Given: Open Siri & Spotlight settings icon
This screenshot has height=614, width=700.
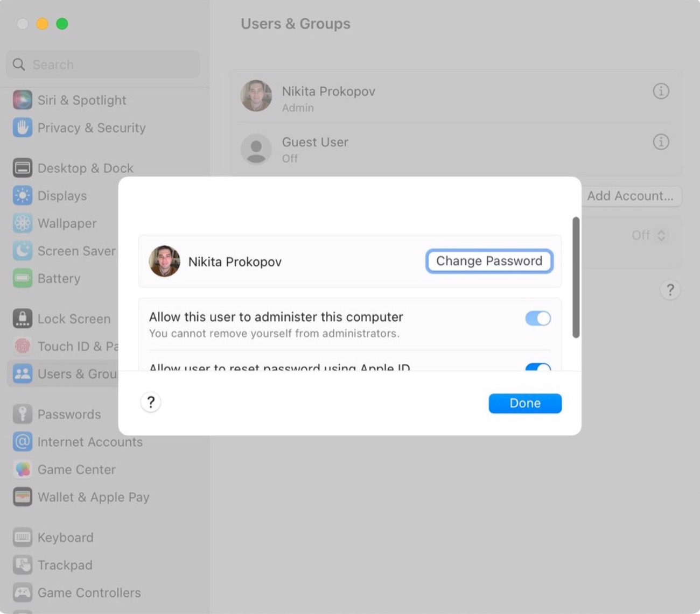Looking at the screenshot, I should [22, 100].
